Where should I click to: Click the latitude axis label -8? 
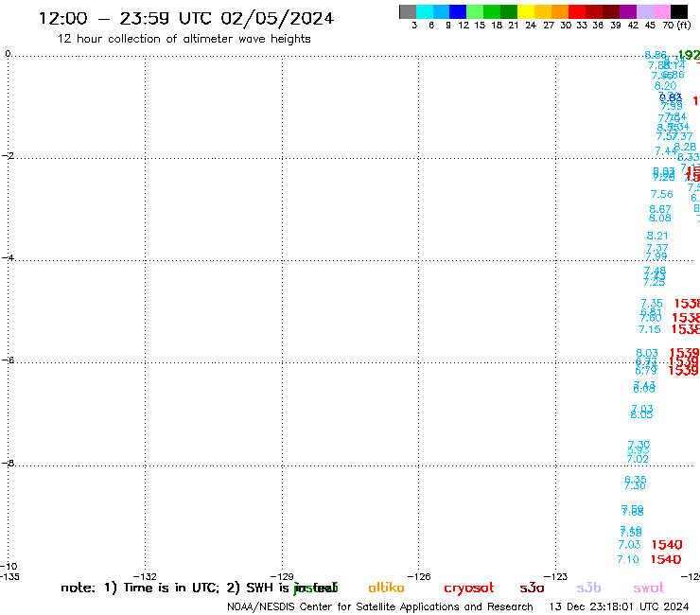click(8, 463)
